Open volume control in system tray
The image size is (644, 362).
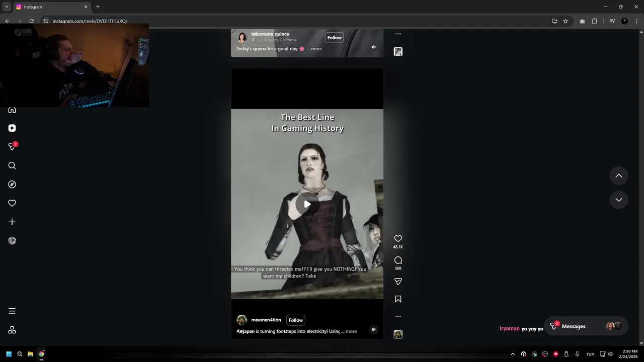pos(610,354)
